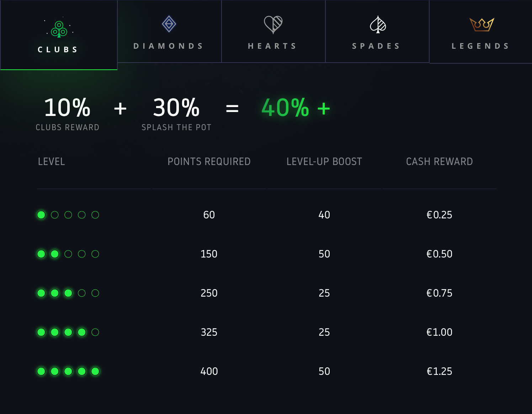Click the one-dot level indicator
Viewport: 532px width, 414px height.
pyautogui.click(x=68, y=215)
